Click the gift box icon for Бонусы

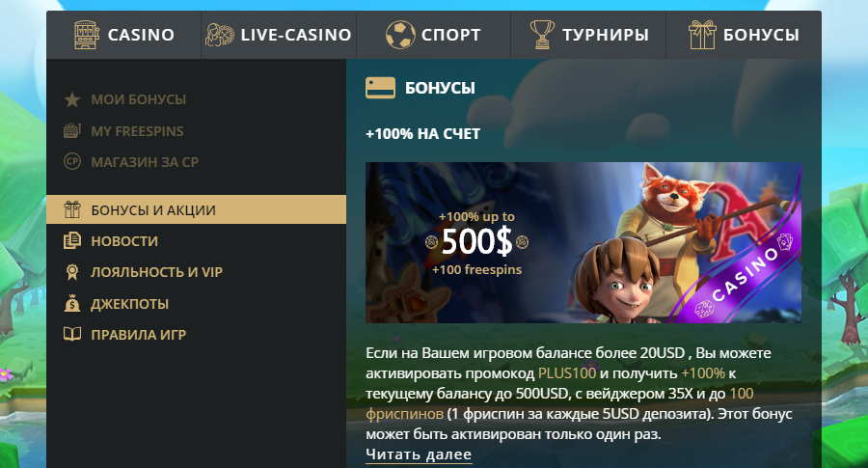(702, 35)
